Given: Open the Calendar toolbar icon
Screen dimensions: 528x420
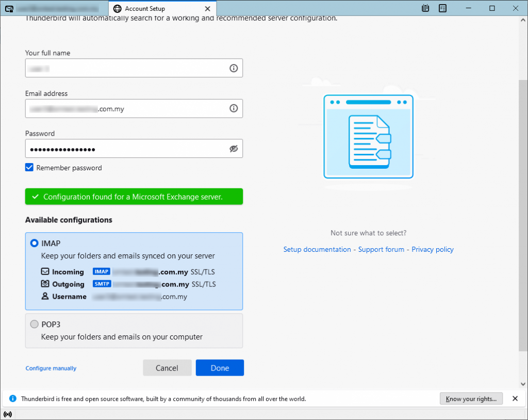Looking at the screenshot, I should coord(425,8).
